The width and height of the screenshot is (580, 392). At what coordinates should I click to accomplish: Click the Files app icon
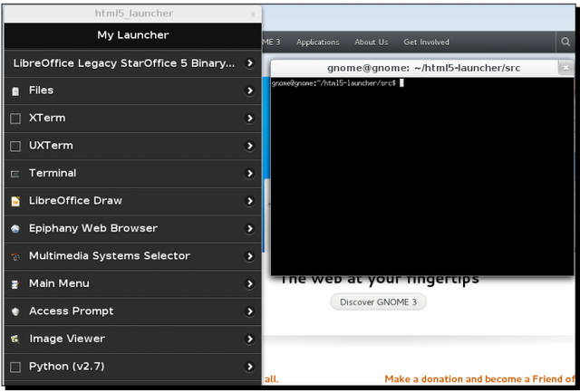(15, 91)
